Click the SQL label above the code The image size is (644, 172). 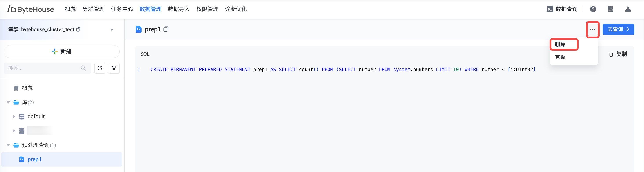coord(145,54)
